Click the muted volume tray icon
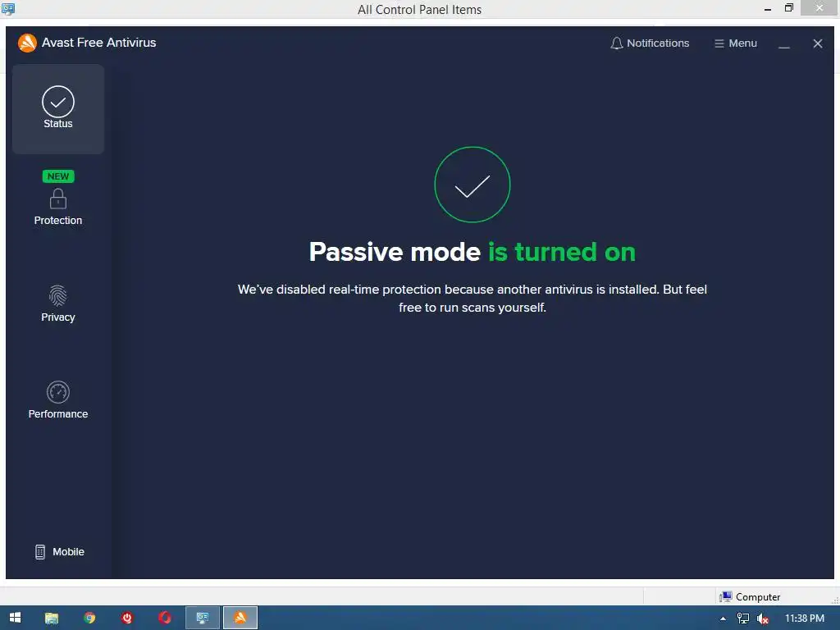 pyautogui.click(x=763, y=619)
